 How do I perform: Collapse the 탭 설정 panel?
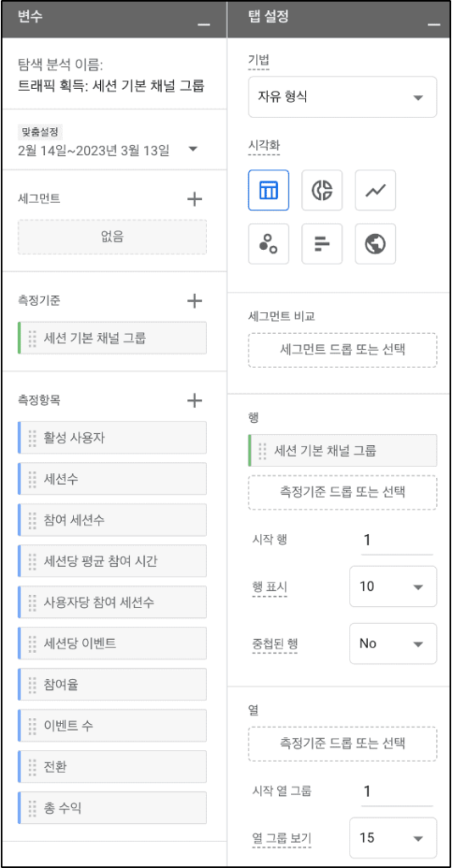pos(434,24)
